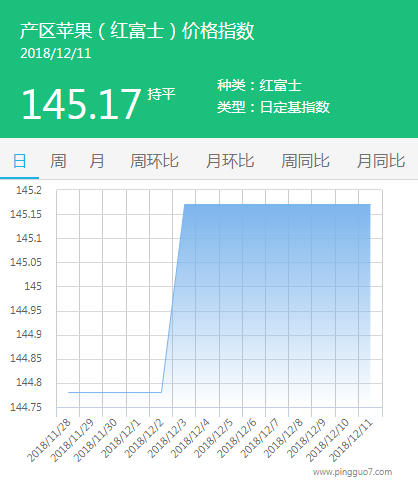The height and width of the screenshot is (482, 418).
Task: Click the 145.2 y-axis label
Action: (x=29, y=190)
